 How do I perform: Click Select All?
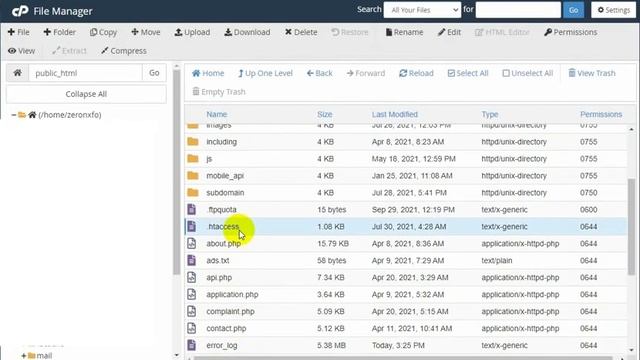click(468, 73)
